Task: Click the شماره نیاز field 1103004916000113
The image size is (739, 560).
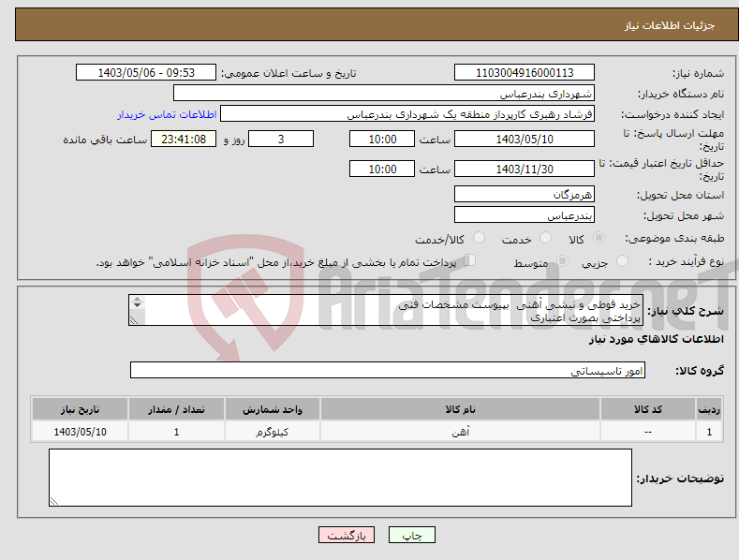Action: point(525,73)
